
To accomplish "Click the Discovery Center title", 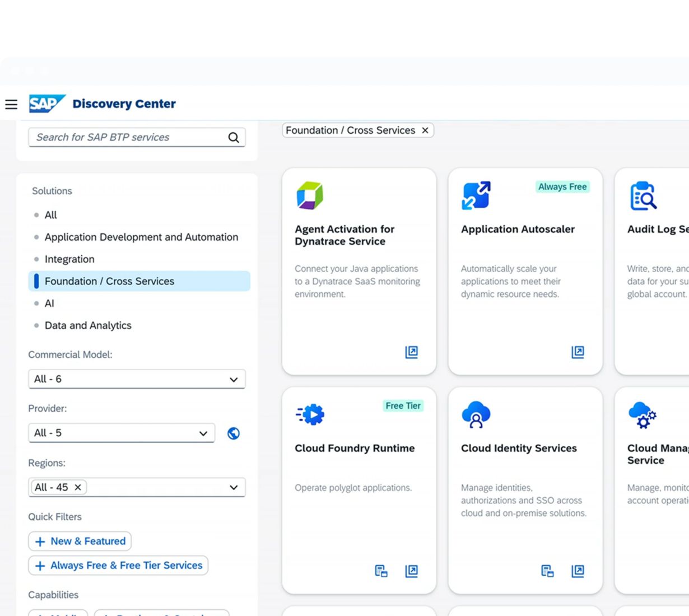I will click(124, 104).
